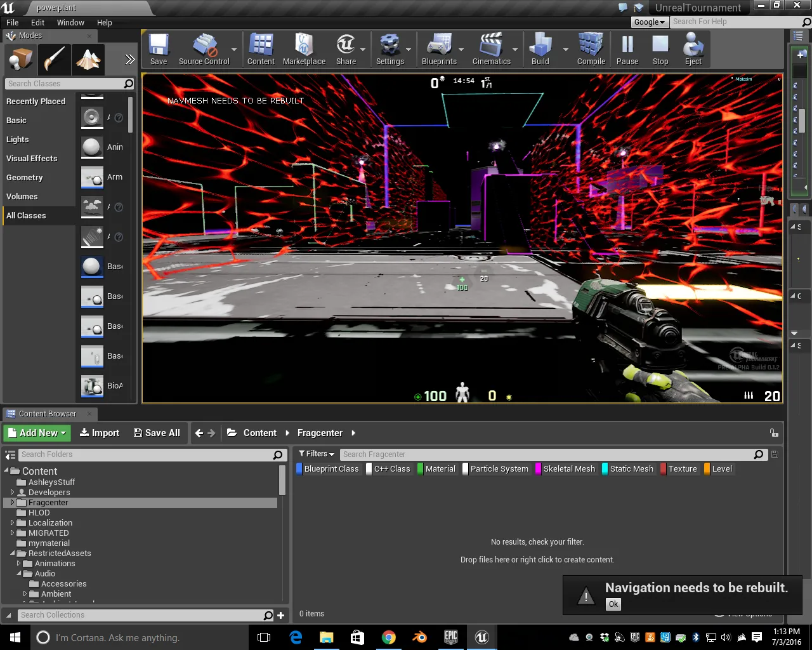The height and width of the screenshot is (650, 812).
Task: Open Google Chrome from the taskbar
Action: (389, 637)
